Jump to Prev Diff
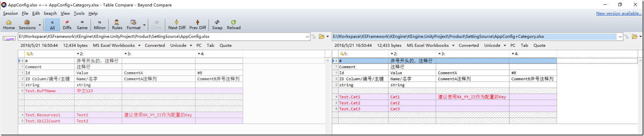Viewport: 644px width, 136px height. 197,25
